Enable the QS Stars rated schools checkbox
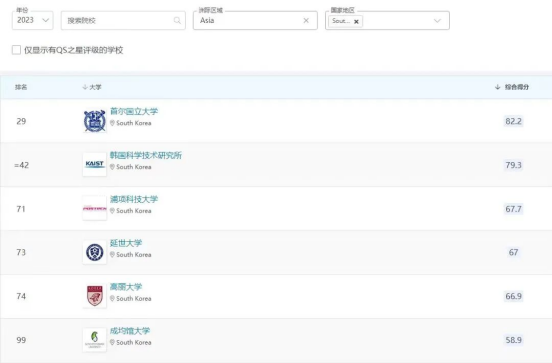This screenshot has height=363, width=552. (x=16, y=50)
